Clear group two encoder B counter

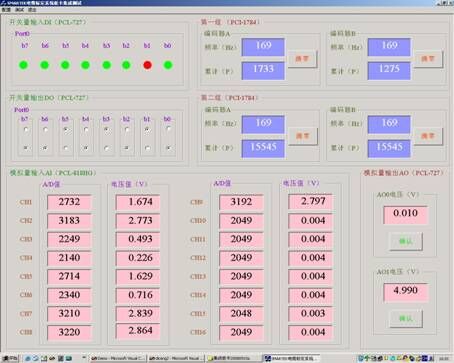[428, 136]
